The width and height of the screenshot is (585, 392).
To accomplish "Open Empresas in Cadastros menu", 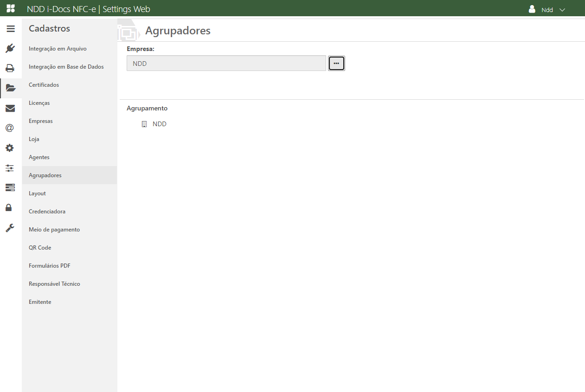I will pos(70,121).
